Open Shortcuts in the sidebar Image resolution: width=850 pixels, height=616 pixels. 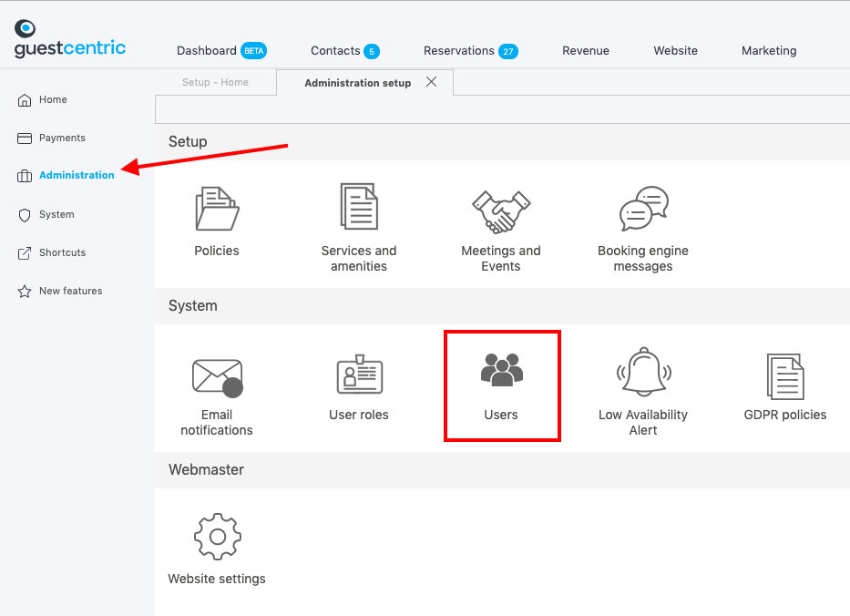click(x=62, y=252)
